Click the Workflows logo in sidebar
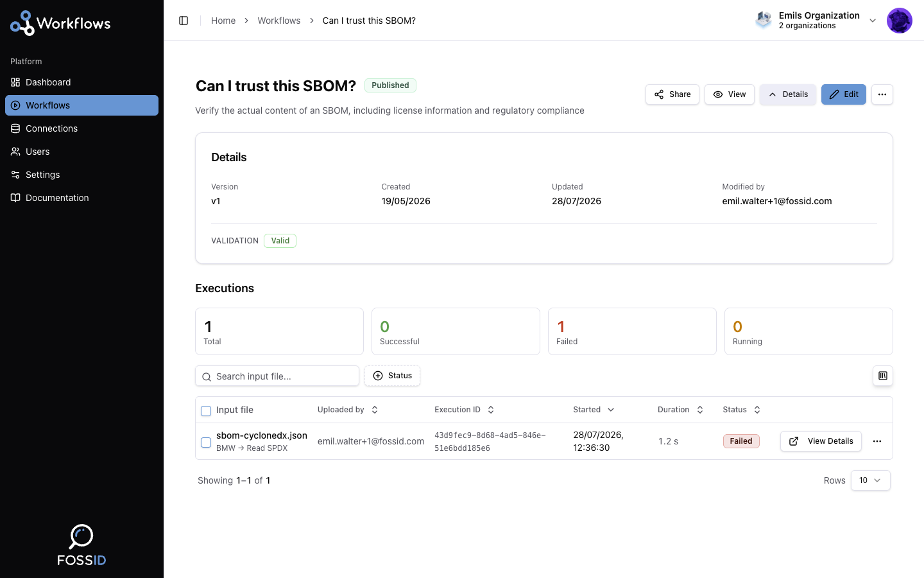 pos(60,23)
